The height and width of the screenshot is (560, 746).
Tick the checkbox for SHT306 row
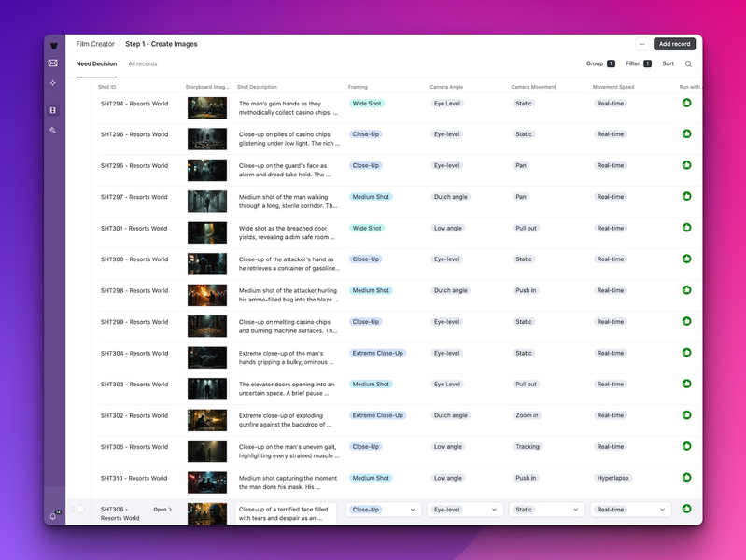pyautogui.click(x=81, y=509)
